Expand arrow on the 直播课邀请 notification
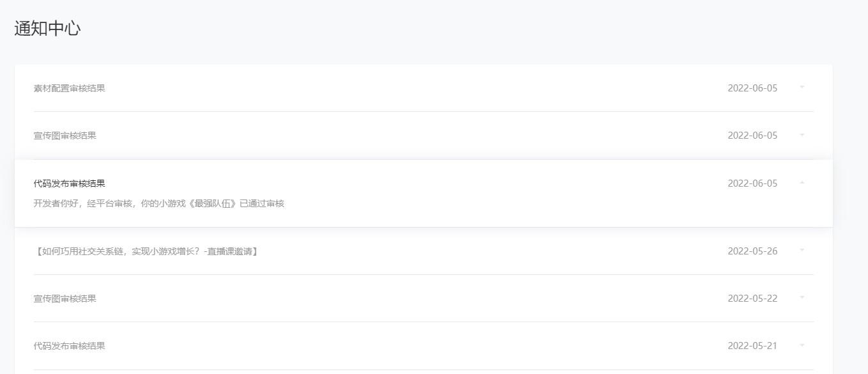This screenshot has width=868, height=374. click(802, 250)
